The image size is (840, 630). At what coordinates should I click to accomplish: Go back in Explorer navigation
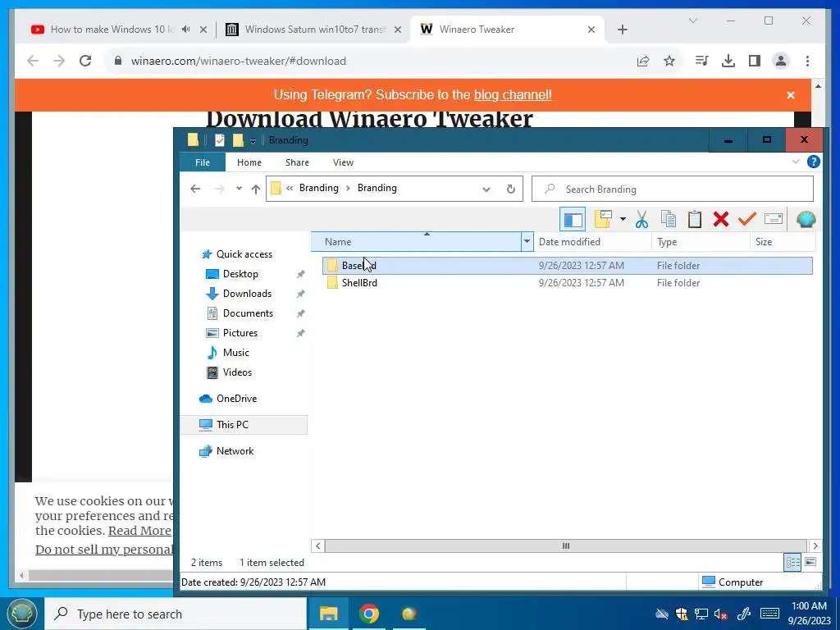tap(195, 189)
